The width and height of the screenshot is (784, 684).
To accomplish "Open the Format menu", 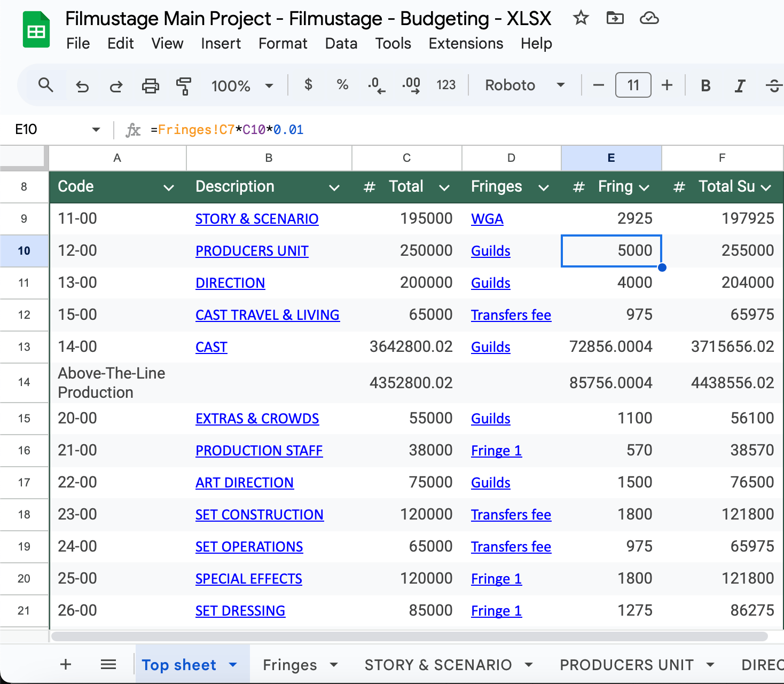I will point(283,43).
